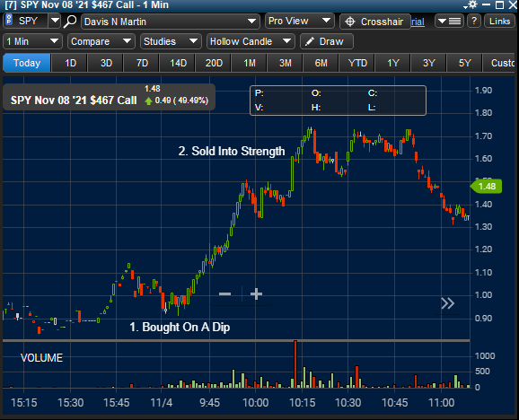The height and width of the screenshot is (420, 519).
Task: Click the 2. Sold Into Strength annotation
Action: 232,151
